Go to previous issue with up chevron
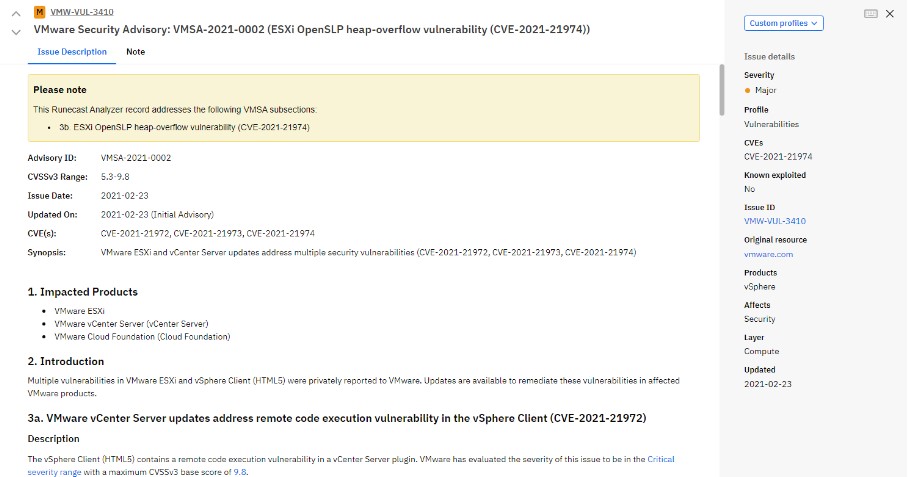This screenshot has height=477, width=910. (16, 13)
